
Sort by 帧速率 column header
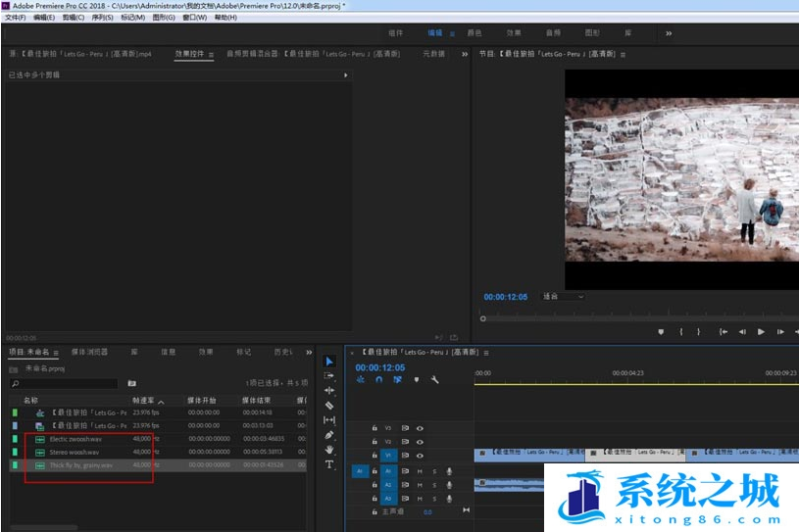pos(143,400)
